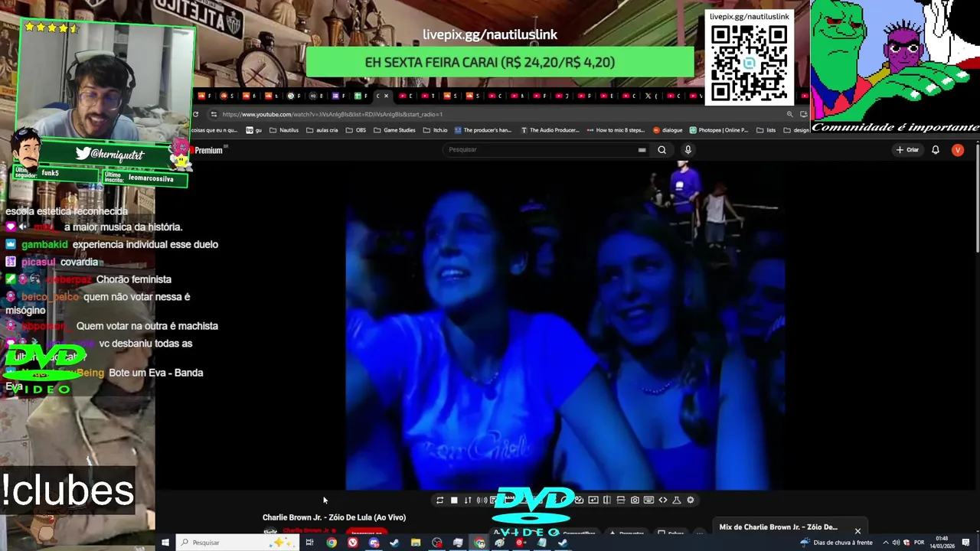Viewport: 980px width, 551px height.
Task: Open the gear settings icon below video
Action: pos(691,500)
